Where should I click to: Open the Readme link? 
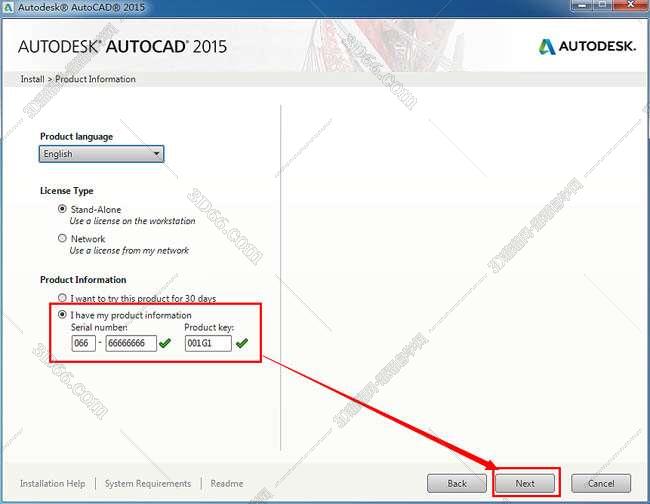tap(226, 484)
